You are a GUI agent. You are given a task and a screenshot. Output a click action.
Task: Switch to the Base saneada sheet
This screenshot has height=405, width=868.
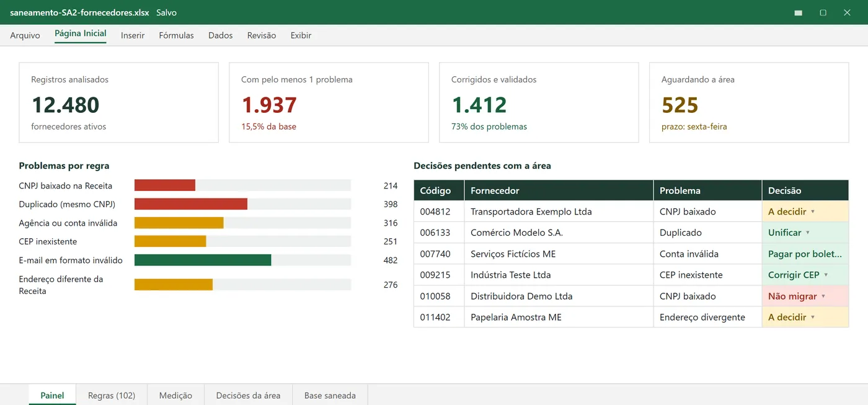point(330,395)
